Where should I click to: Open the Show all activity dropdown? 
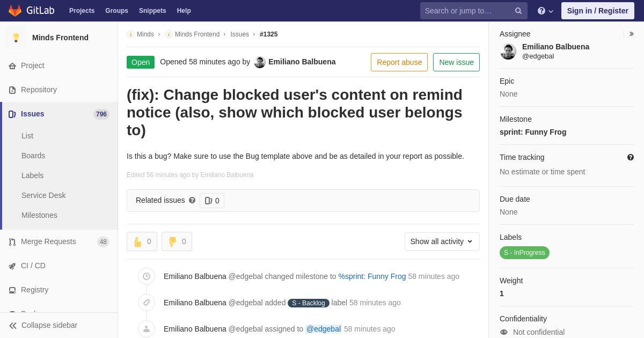click(x=442, y=241)
